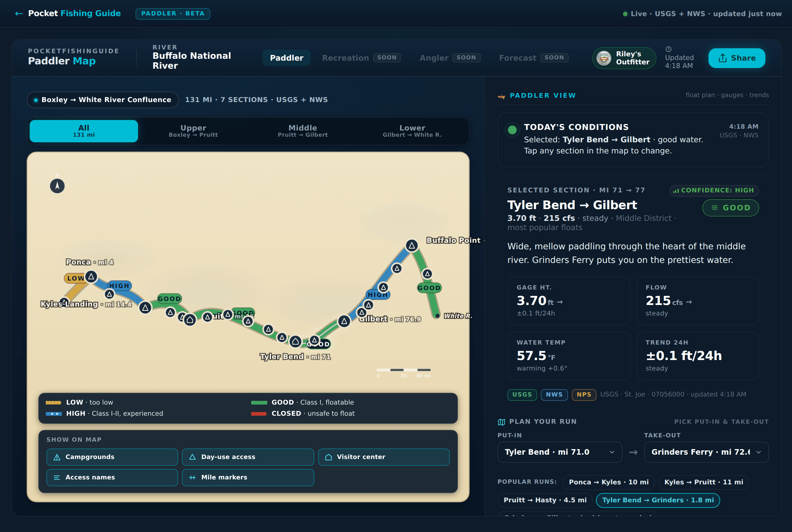Screen dimensions: 792x532
Task: Select the access marker at Ponca on the map
Action: 91,277
